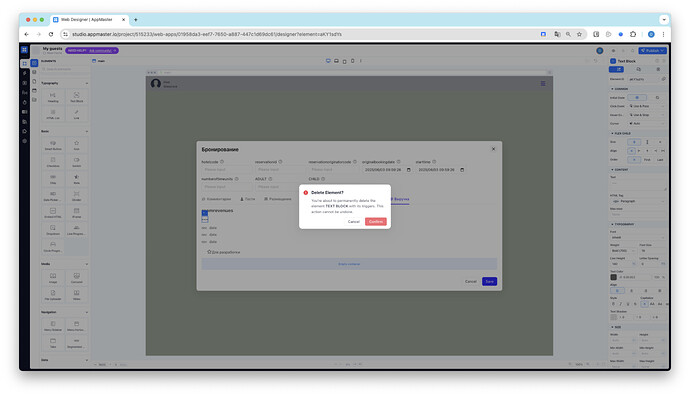Open the HTML Tag Paragraph dropdown
The width and height of the screenshot is (690, 396).
pos(638,201)
